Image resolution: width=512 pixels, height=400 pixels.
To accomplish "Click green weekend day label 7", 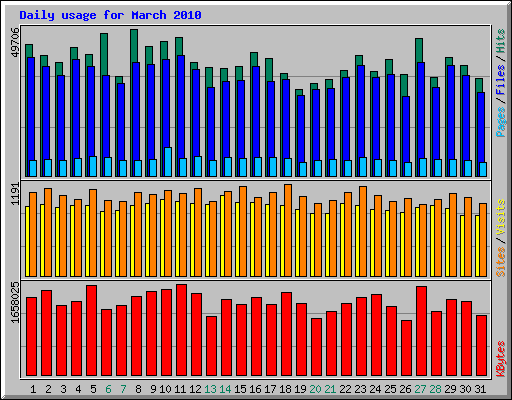I will pyautogui.click(x=123, y=389).
